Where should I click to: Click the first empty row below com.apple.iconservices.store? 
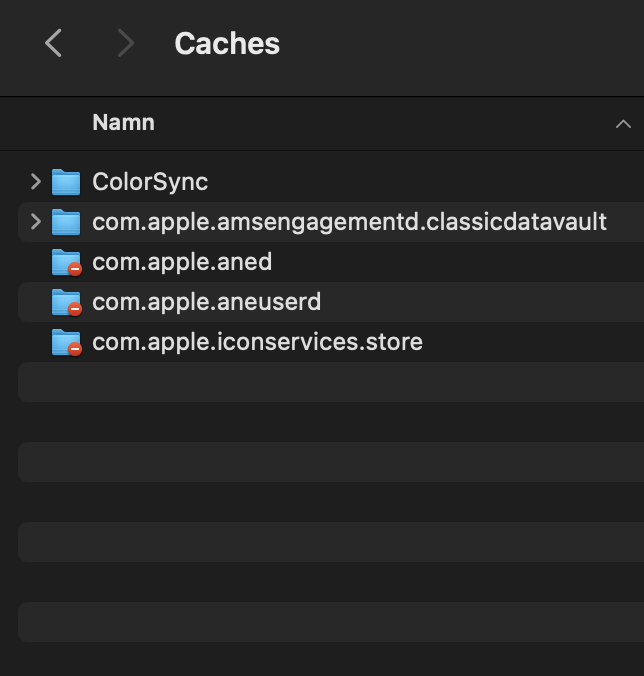coord(330,382)
